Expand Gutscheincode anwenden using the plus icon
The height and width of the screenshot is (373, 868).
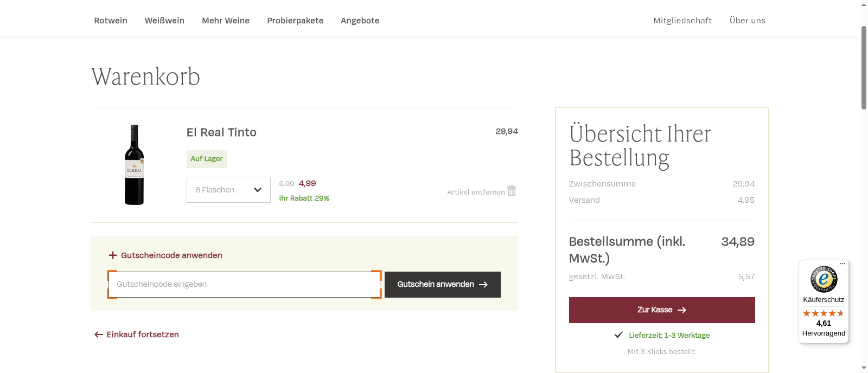point(112,255)
